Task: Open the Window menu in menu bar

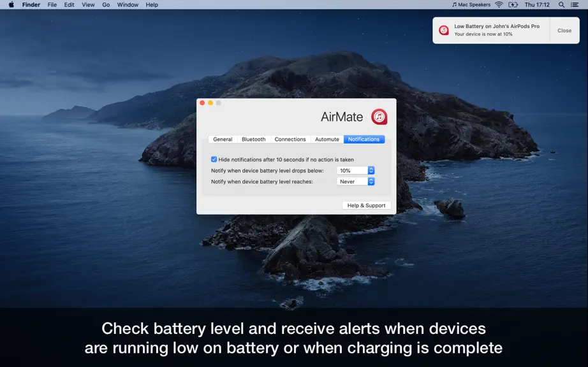Action: [x=128, y=4]
